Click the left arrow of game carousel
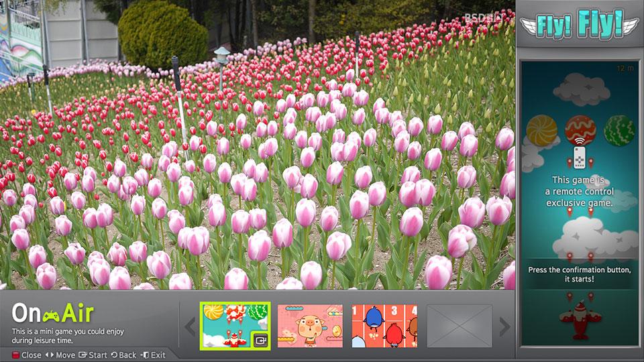Image resolution: width=644 pixels, height=362 pixels. pos(190,326)
